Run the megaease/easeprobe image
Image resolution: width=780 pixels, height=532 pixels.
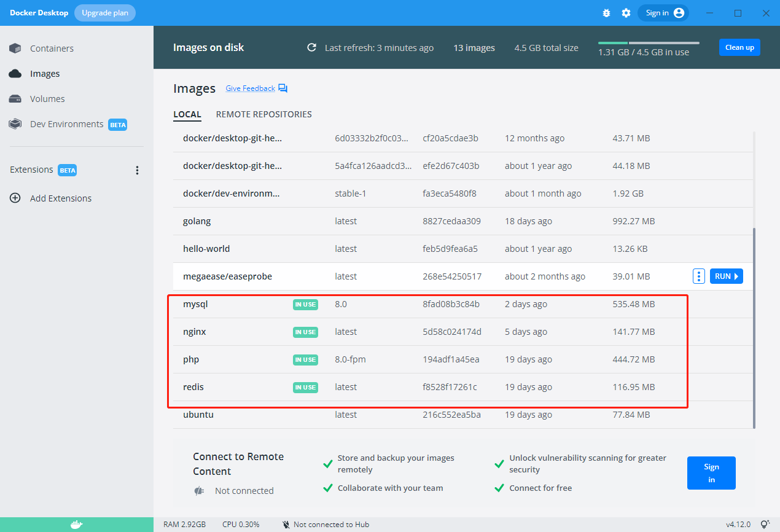[x=727, y=276]
